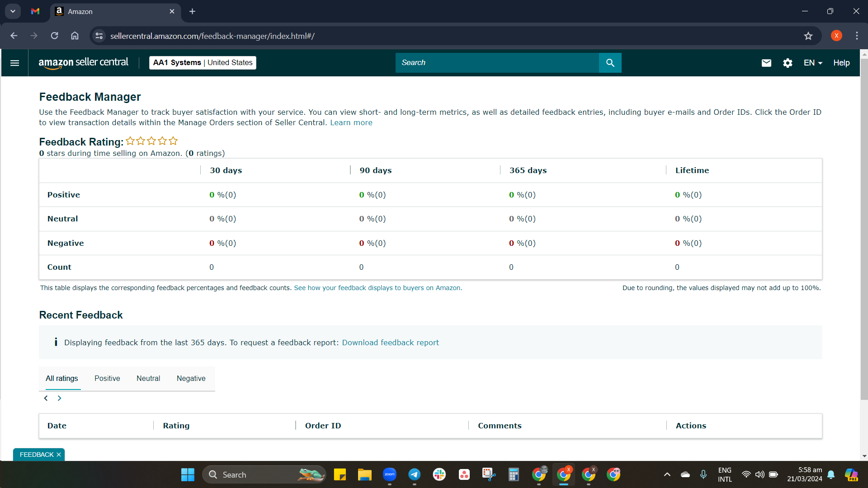The image size is (868, 488).
Task: Show hidden system tray icons
Action: click(x=667, y=474)
